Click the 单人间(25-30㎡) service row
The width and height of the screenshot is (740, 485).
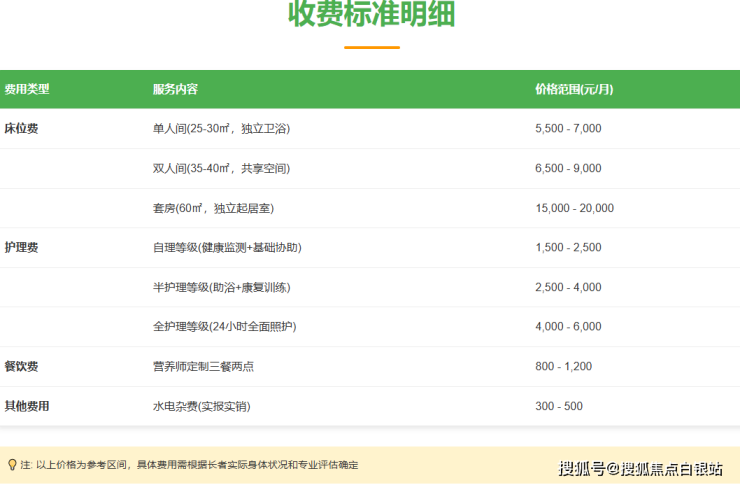pyautogui.click(x=221, y=129)
